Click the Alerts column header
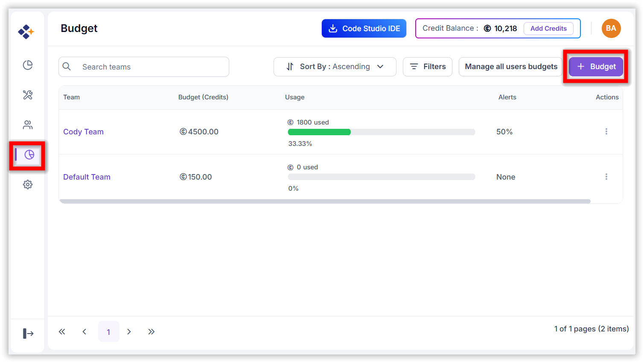Viewport: 644px width, 363px height. (507, 97)
